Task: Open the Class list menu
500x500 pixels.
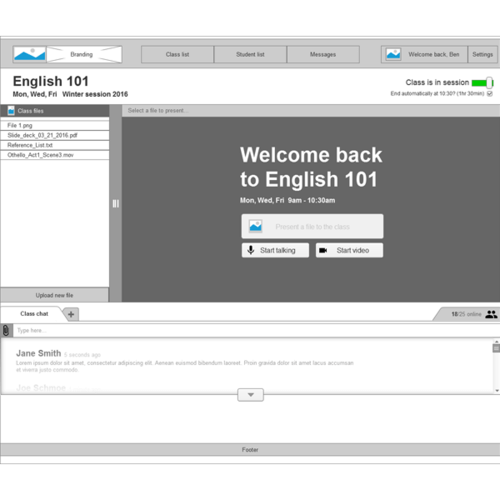Action: (177, 54)
